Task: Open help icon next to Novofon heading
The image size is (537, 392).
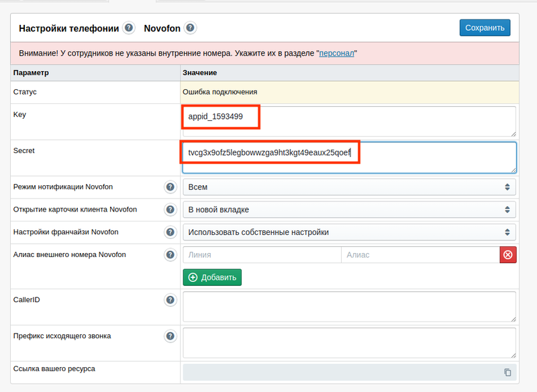Action: pos(190,28)
